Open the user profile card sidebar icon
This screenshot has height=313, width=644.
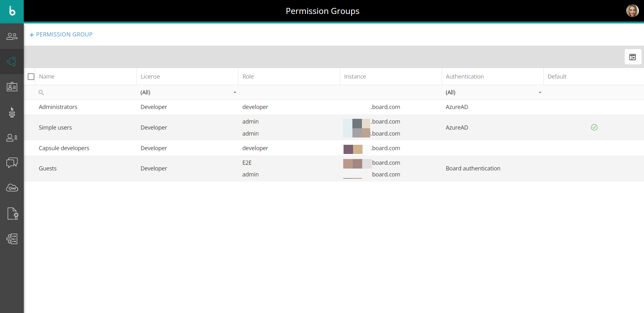coord(12,87)
